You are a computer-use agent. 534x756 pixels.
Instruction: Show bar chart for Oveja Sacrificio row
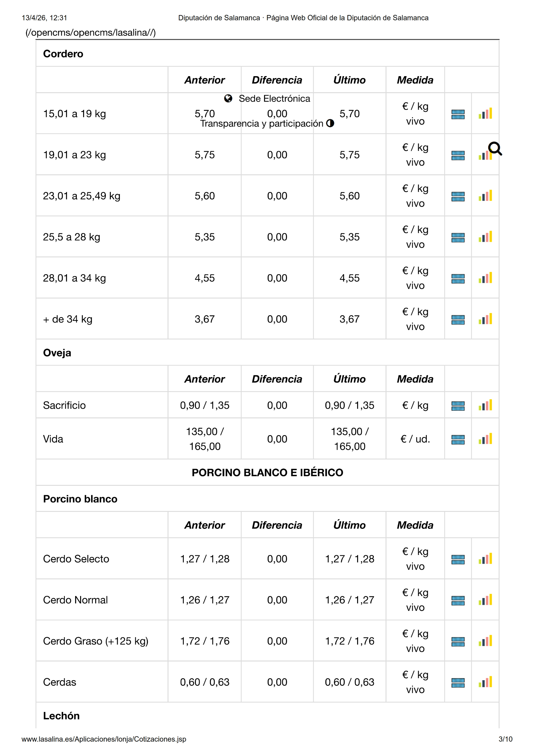[x=485, y=405]
